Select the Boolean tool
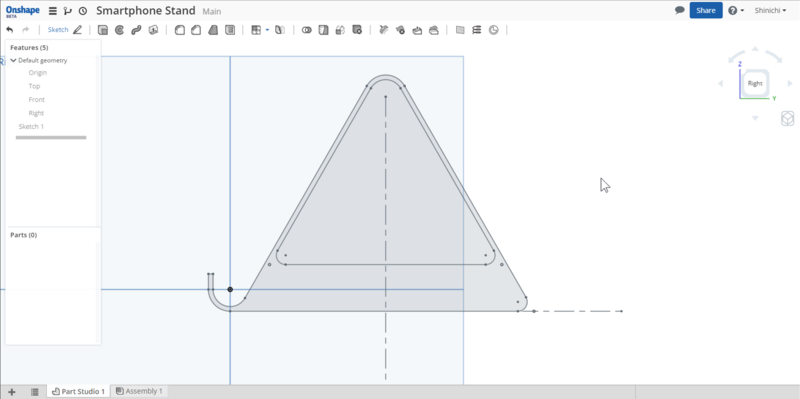Screen dimensions: 800x399 click(x=307, y=30)
